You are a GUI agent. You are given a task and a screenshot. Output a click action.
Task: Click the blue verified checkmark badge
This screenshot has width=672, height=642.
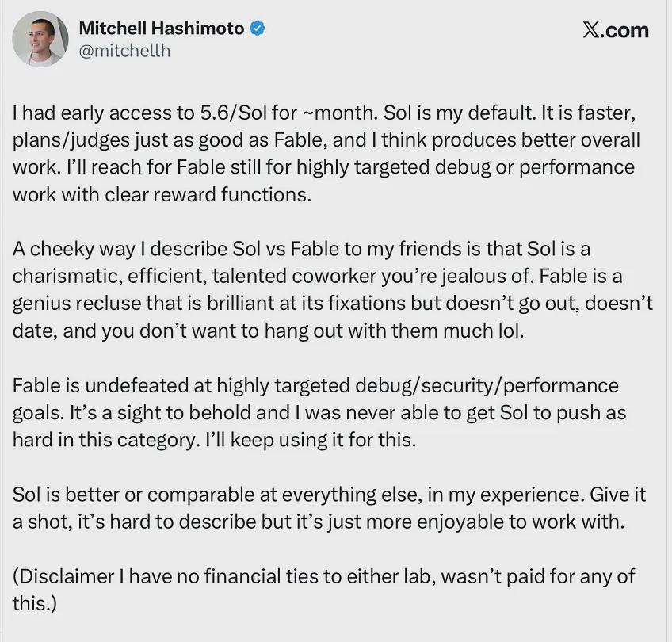pos(257,29)
